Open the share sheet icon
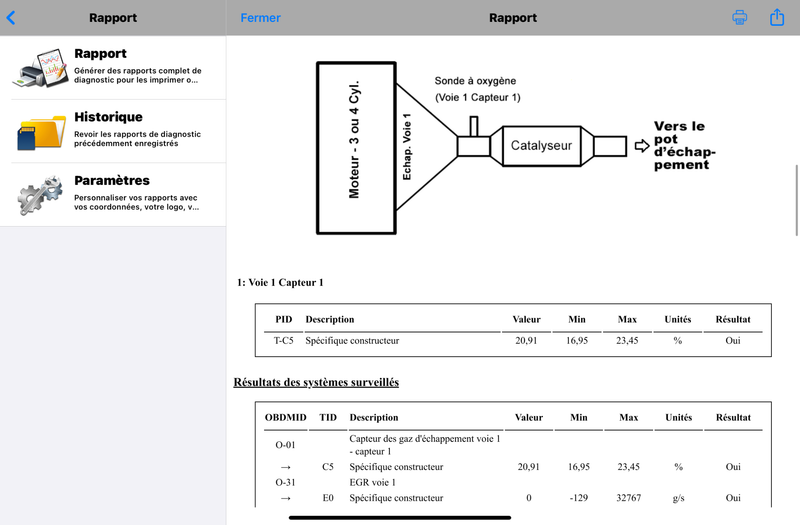The image size is (800, 525). tap(777, 18)
